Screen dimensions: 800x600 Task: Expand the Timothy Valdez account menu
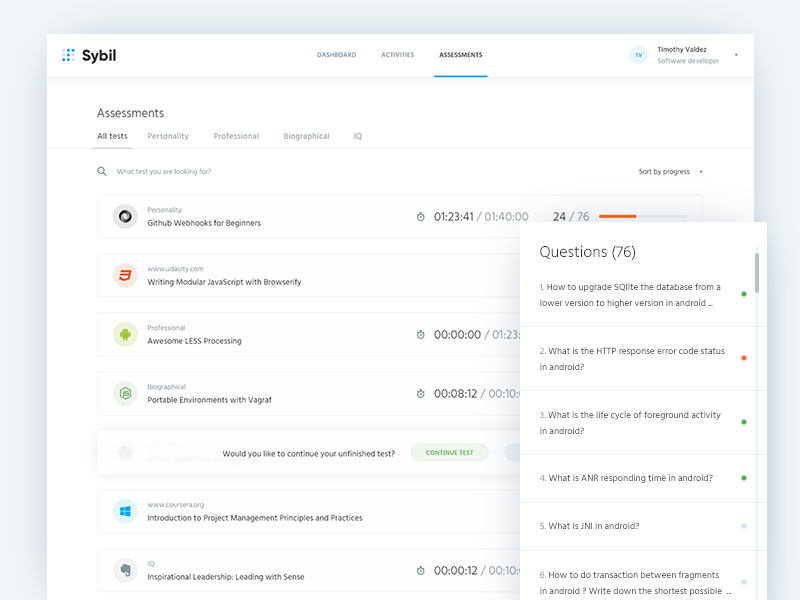(x=736, y=55)
